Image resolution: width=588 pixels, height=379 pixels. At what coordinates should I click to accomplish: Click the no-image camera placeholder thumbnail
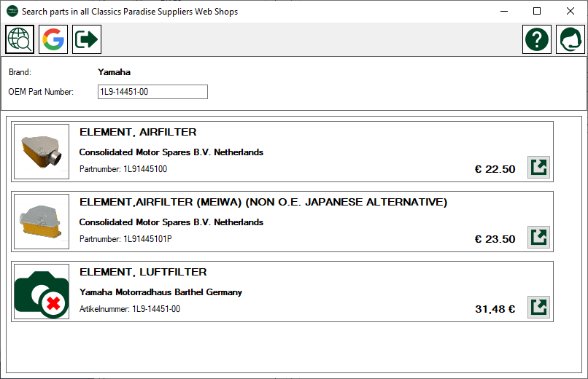[42, 292]
